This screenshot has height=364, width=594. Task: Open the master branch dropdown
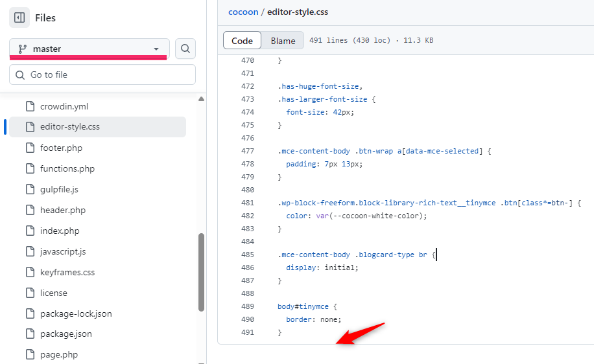pos(89,49)
